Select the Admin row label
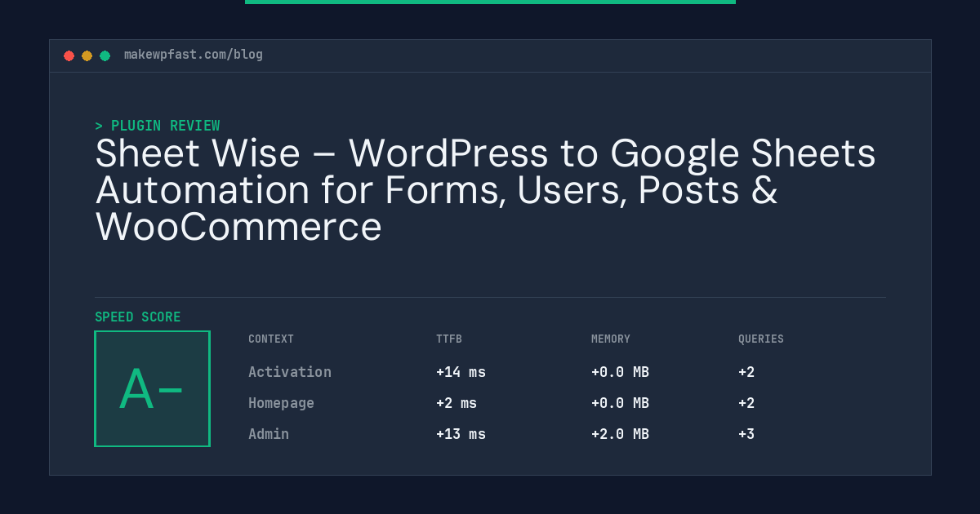This screenshot has width=980, height=514. (269, 434)
